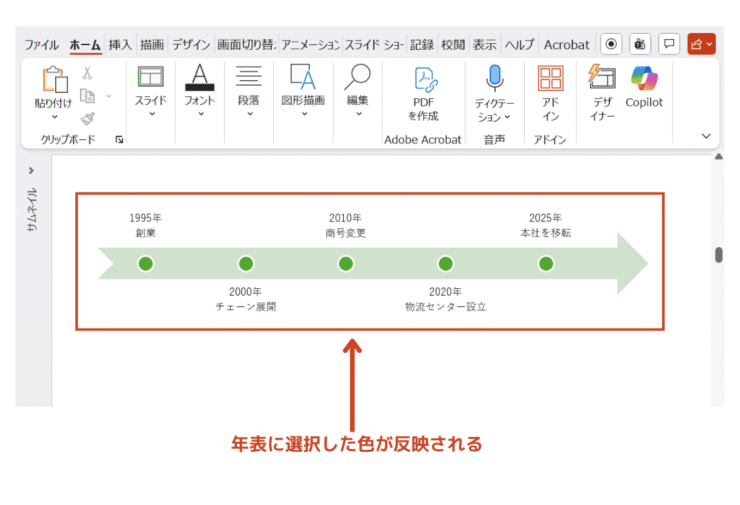The width and height of the screenshot is (740, 505).
Task: Expand the サムネイル pane arrow
Action: (x=31, y=170)
